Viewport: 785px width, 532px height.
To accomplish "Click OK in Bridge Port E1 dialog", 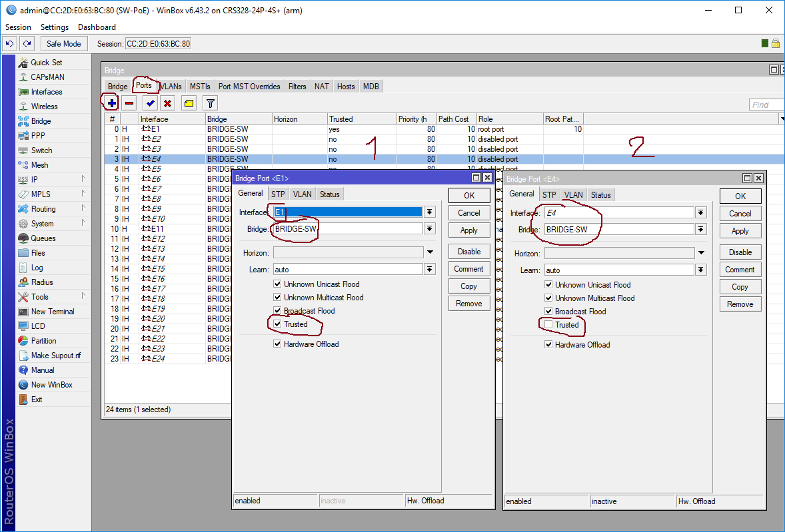I will point(469,196).
